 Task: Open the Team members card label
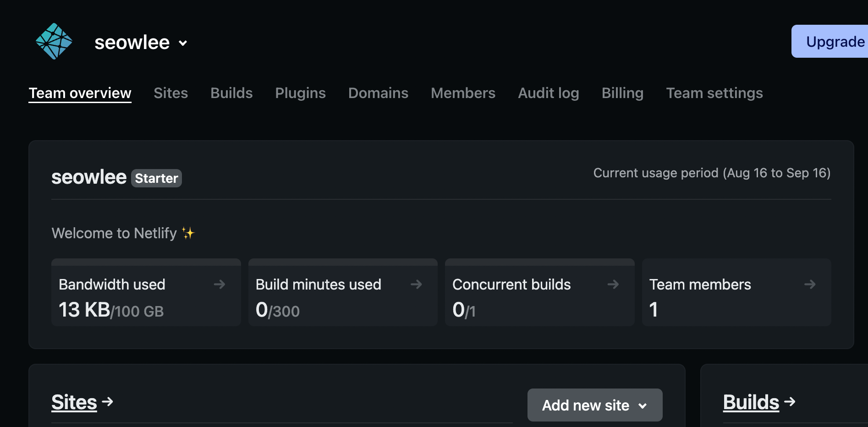click(x=700, y=285)
